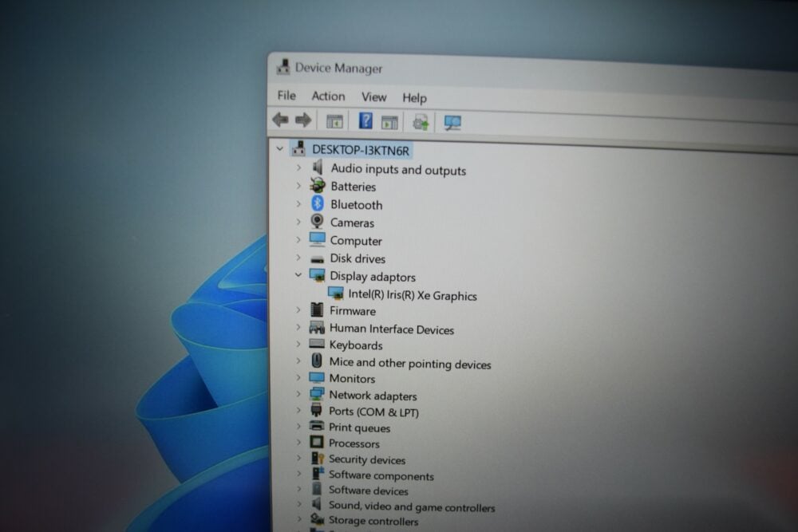
Task: Open the View menu
Action: point(374,97)
